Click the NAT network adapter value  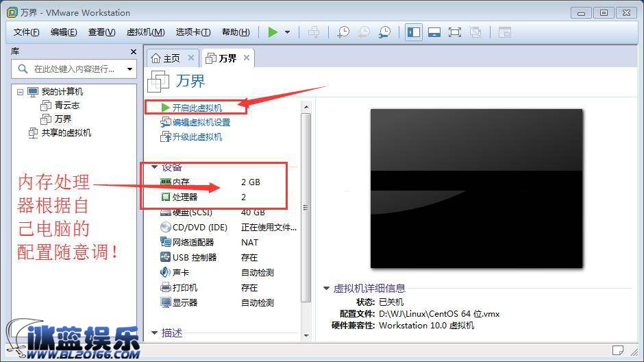pos(249,243)
